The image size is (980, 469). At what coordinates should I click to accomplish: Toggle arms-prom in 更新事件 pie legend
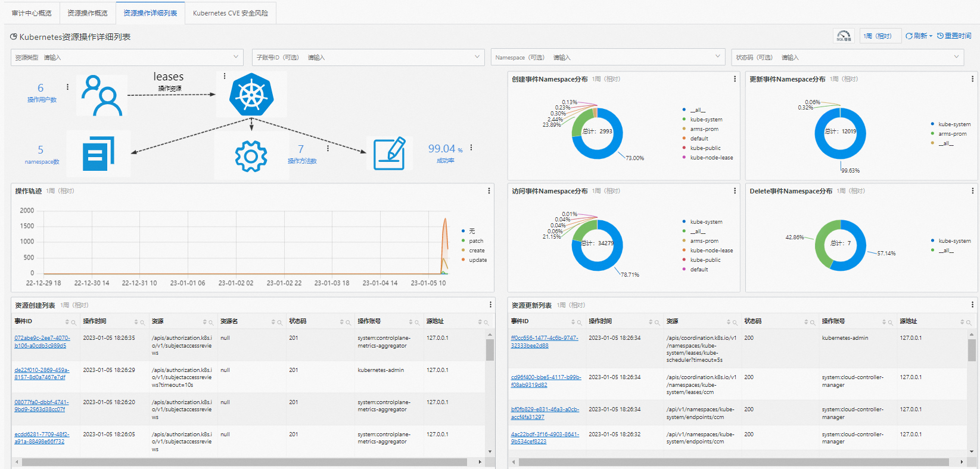[948, 134]
